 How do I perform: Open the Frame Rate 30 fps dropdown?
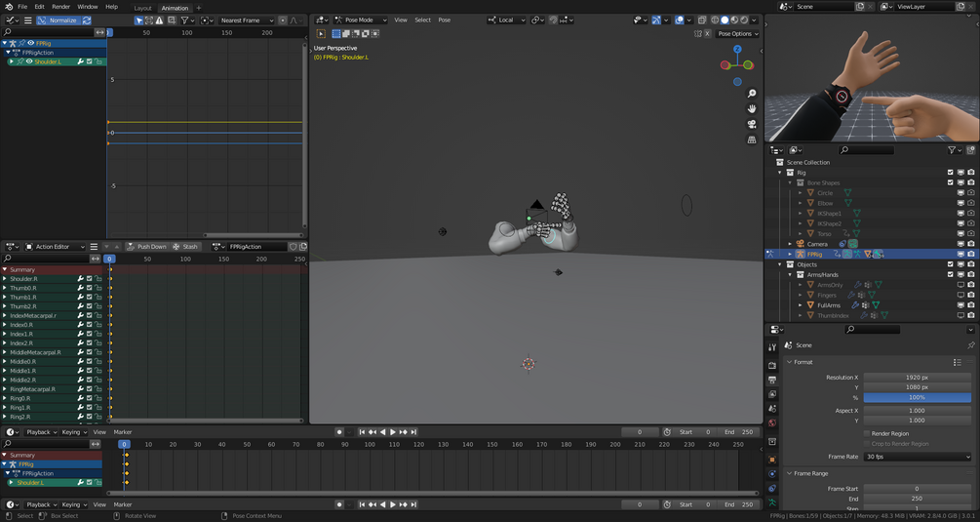tap(918, 457)
